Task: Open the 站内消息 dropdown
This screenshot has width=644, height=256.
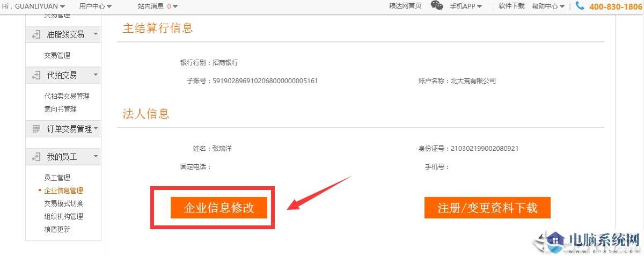Action: [x=157, y=6]
